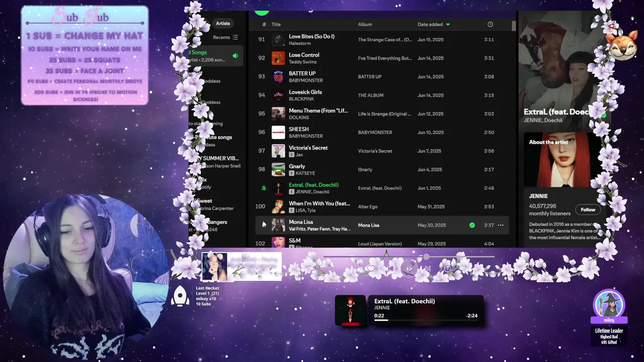The width and height of the screenshot is (644, 362).
Task: Click the # column header
Action: click(264, 24)
